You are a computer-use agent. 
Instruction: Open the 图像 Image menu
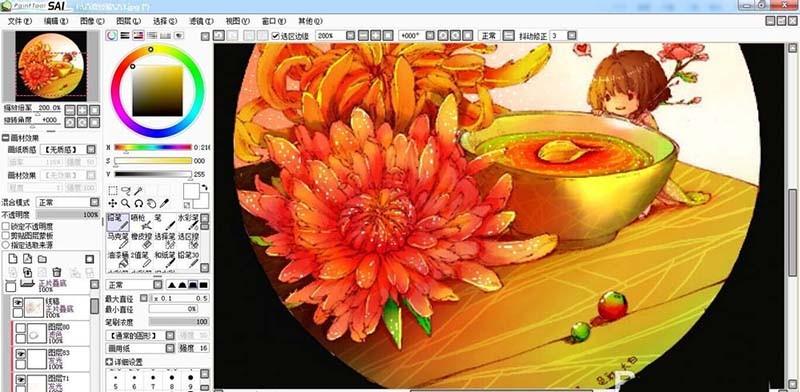click(x=92, y=21)
